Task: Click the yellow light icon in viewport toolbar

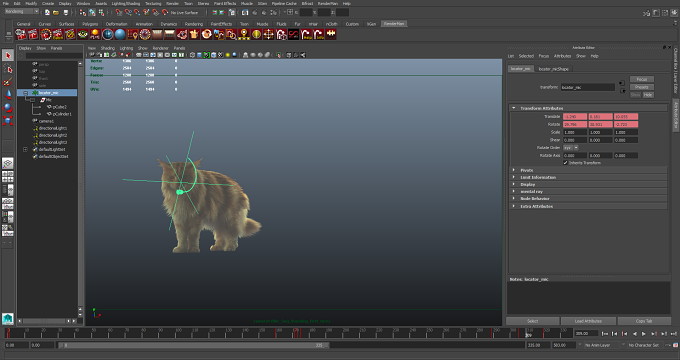Action: tap(228, 55)
